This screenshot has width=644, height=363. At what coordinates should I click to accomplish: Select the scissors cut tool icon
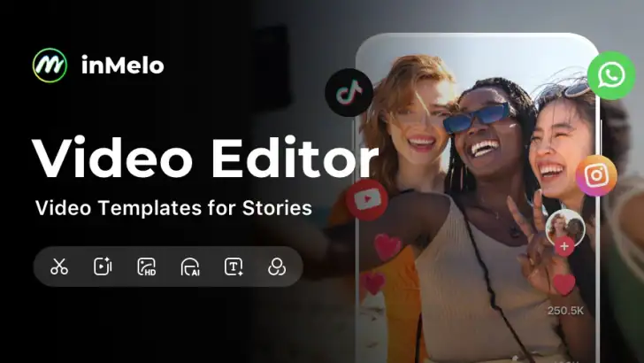pos(59,266)
